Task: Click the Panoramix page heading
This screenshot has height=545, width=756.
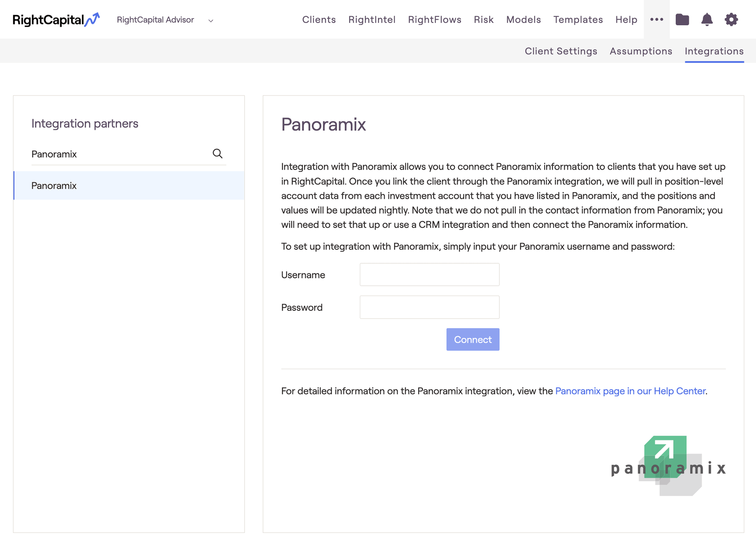Action: 323,124
